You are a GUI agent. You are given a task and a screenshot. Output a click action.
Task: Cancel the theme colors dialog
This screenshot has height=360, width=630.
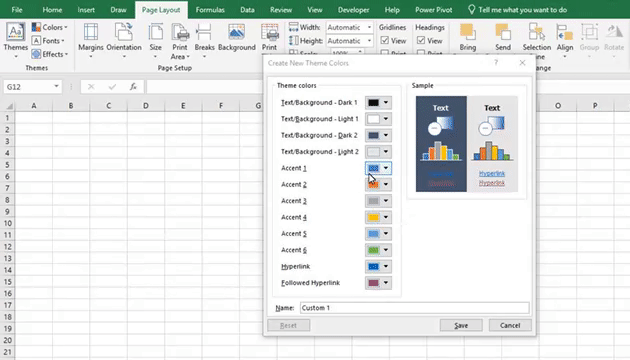tap(510, 325)
